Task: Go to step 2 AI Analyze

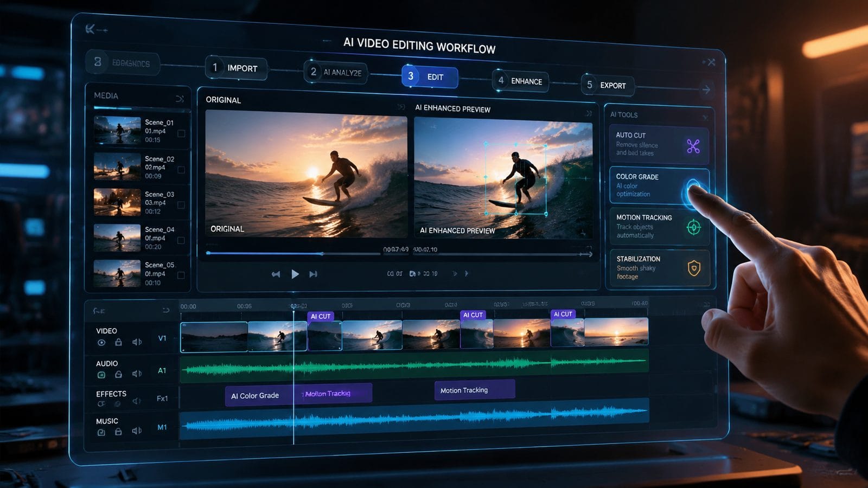Action: point(336,72)
